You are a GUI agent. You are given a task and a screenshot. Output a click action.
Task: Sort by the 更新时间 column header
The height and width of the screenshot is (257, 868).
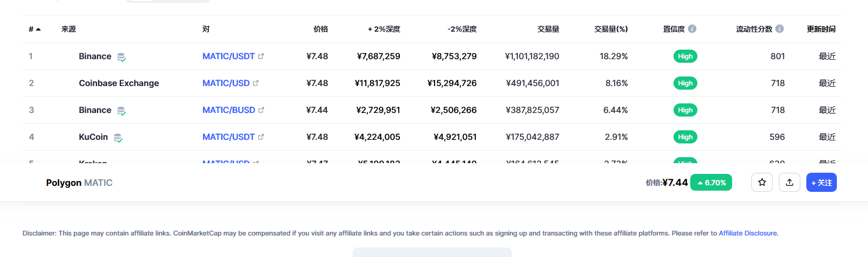[x=821, y=29]
